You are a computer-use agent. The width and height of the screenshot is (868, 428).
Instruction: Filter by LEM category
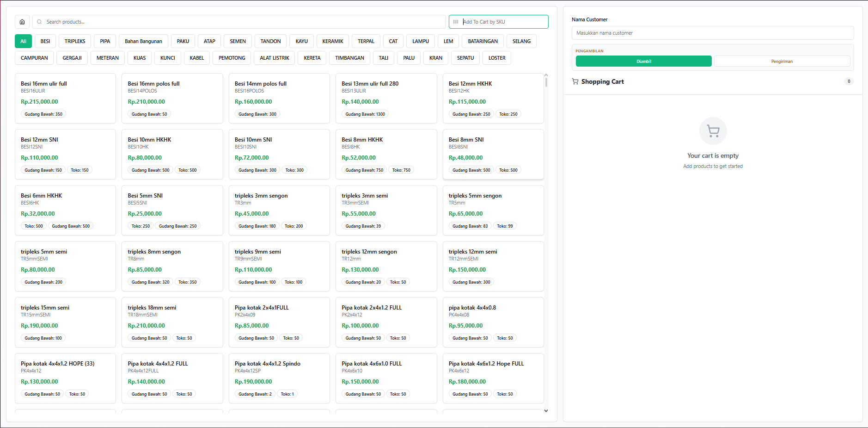pyautogui.click(x=448, y=41)
